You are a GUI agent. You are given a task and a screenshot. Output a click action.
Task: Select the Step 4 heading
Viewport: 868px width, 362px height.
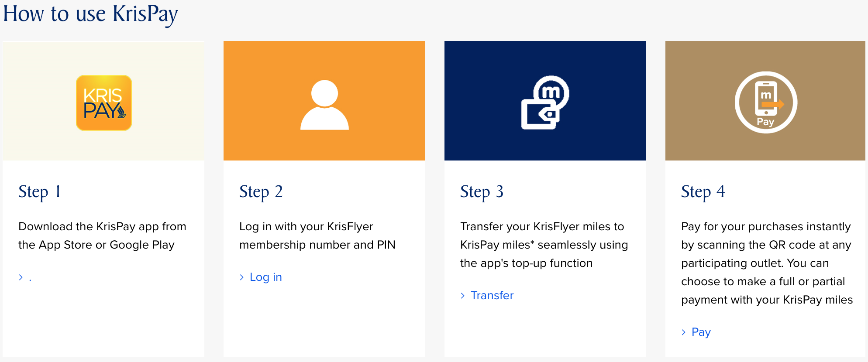click(x=703, y=192)
